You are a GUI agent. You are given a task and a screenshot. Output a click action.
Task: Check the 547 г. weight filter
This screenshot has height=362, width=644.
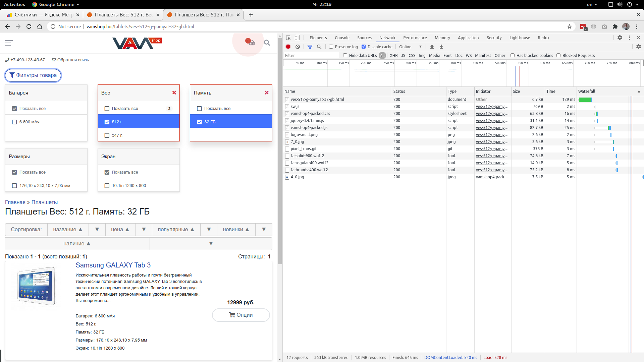point(107,135)
